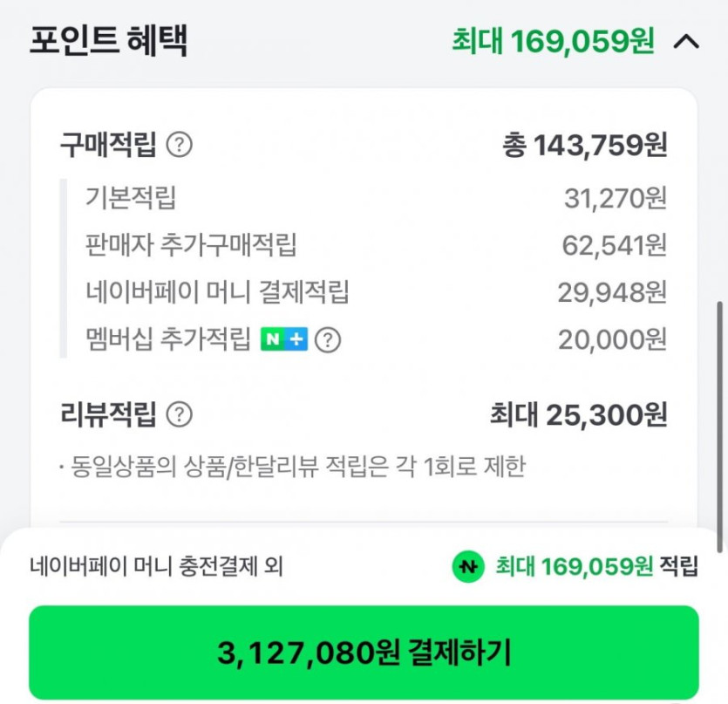
Task: Click the 멤버십 추가적립 label text
Action: [x=168, y=339]
